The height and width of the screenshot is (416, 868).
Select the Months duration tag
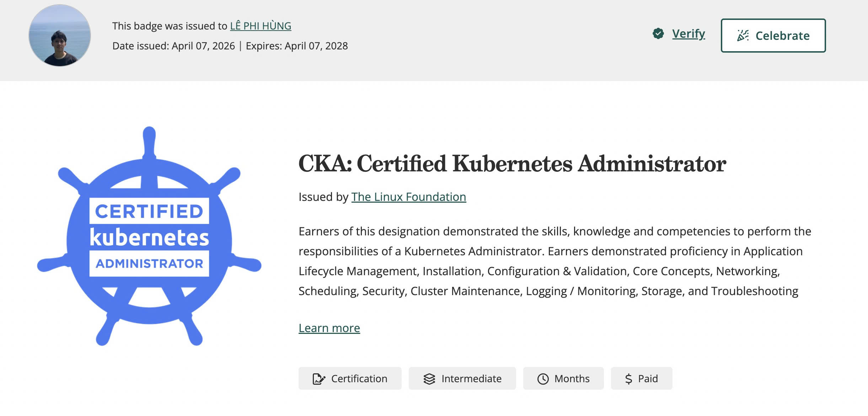(x=572, y=379)
